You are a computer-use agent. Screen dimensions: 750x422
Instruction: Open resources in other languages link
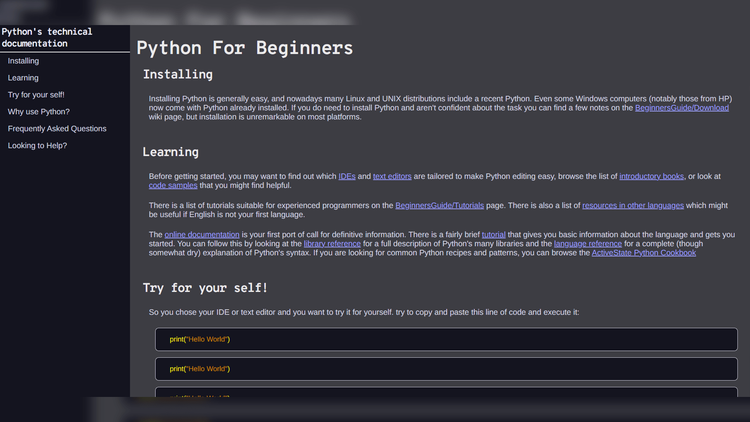(x=633, y=205)
